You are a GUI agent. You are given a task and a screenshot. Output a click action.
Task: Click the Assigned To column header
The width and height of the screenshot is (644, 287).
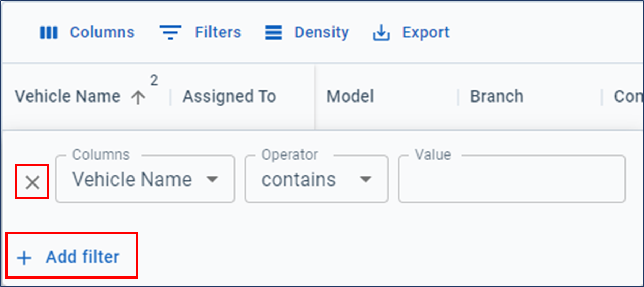[x=229, y=96]
